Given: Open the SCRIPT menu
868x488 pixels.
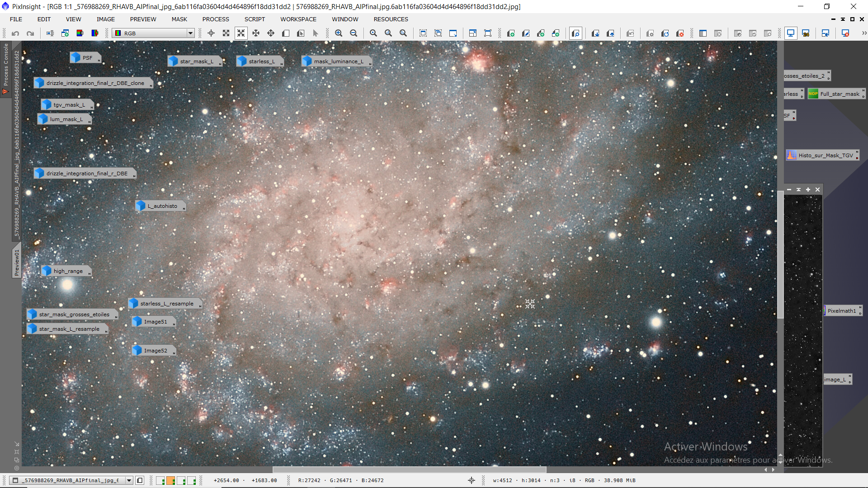Looking at the screenshot, I should pyautogui.click(x=255, y=19).
